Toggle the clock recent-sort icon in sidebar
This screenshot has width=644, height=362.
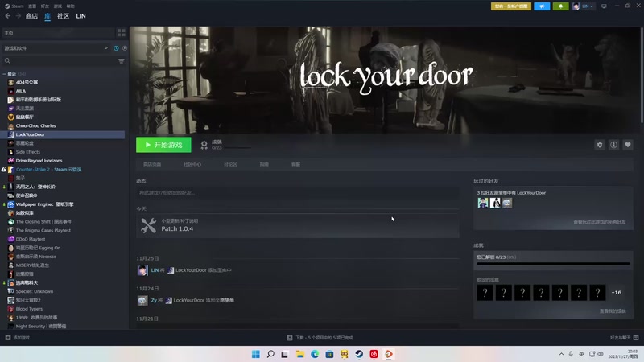click(x=116, y=48)
